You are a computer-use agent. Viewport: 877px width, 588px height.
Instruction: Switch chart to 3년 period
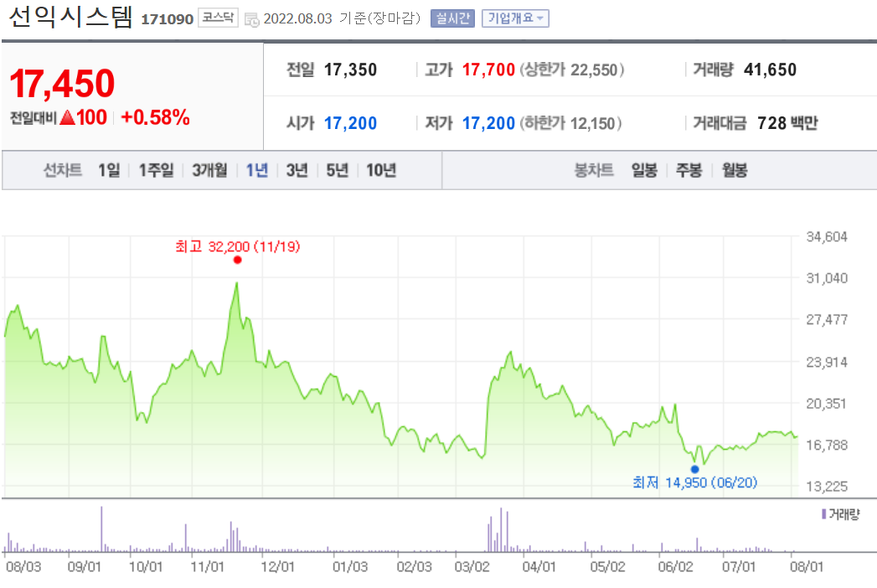(297, 170)
